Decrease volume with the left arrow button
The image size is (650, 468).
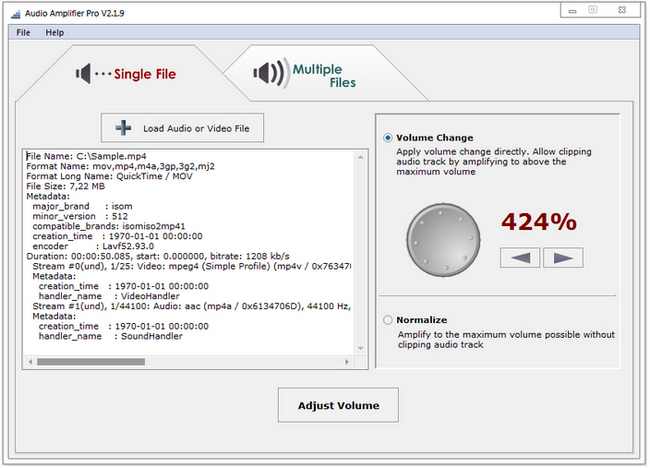[519, 257]
